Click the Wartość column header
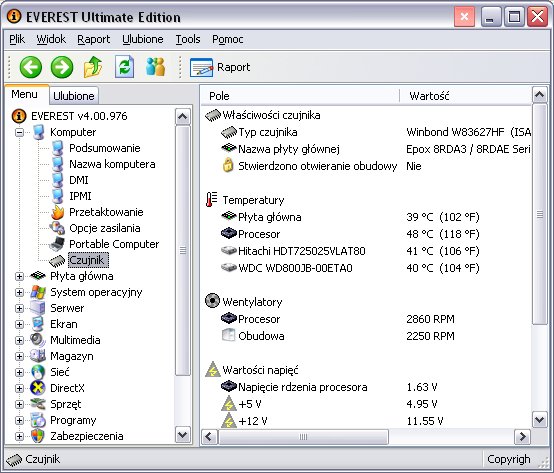 click(x=466, y=96)
